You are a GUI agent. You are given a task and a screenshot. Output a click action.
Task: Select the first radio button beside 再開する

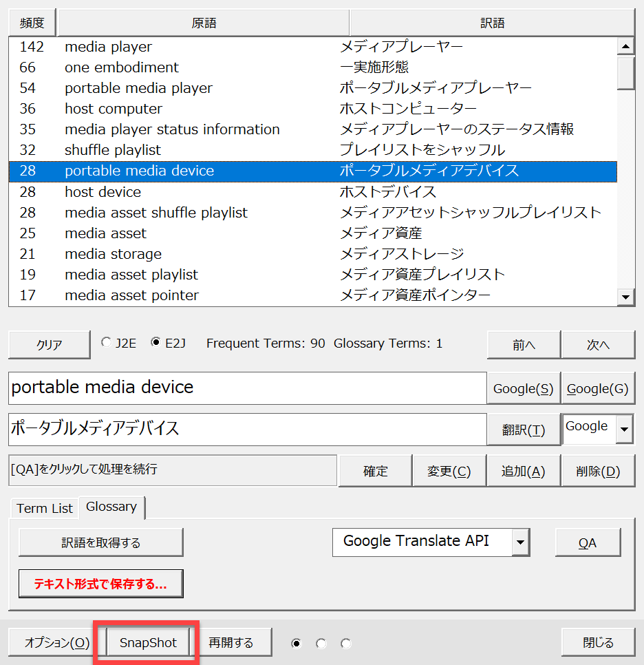(x=297, y=644)
